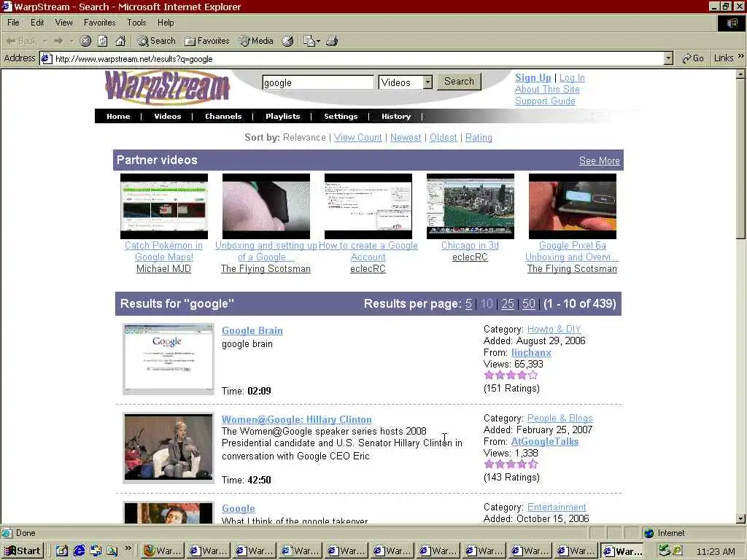This screenshot has width=747, height=560.
Task: Set results per page to 25
Action: (x=508, y=304)
